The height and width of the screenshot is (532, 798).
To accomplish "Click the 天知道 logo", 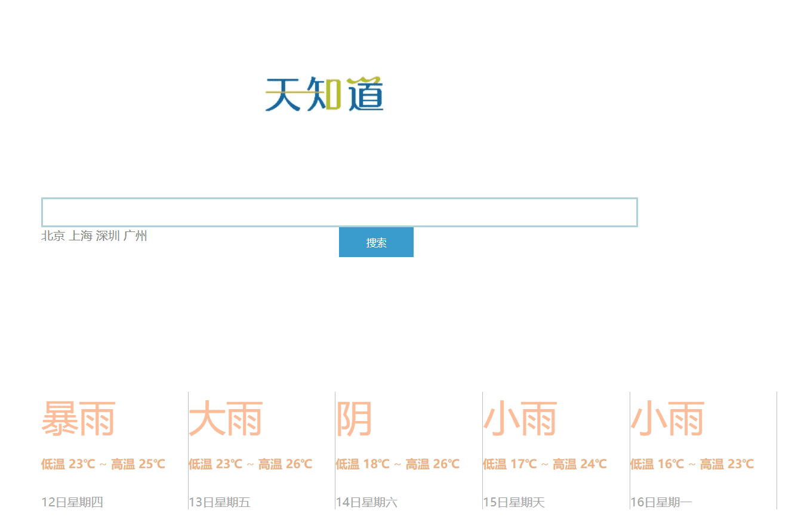I will [x=325, y=94].
